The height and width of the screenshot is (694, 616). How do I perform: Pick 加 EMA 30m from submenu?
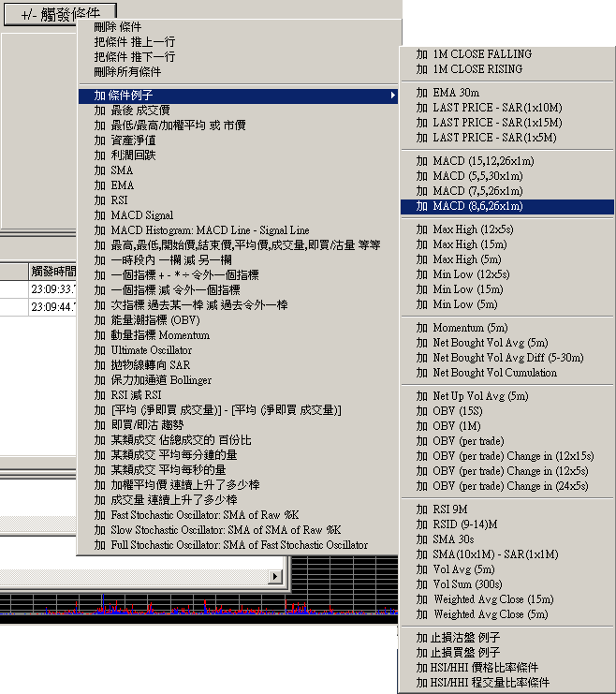point(456,93)
